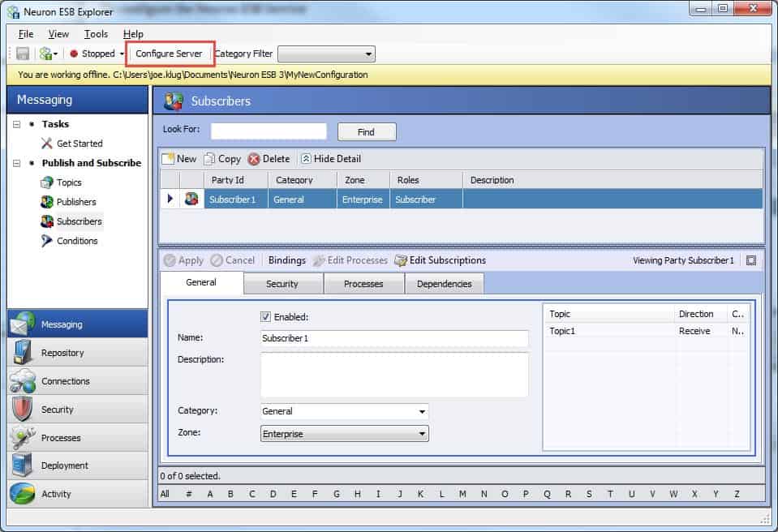Click the Topic column header in subscriptions
Viewport: 778px width, 532px height.
coord(608,314)
